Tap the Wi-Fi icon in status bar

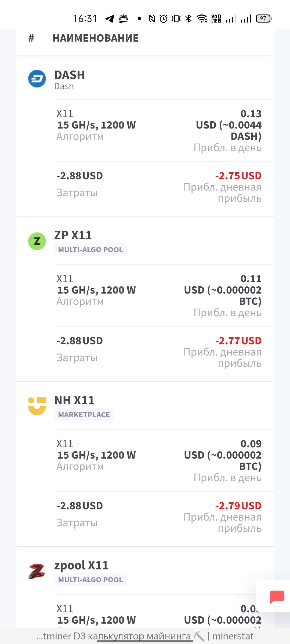click(202, 19)
